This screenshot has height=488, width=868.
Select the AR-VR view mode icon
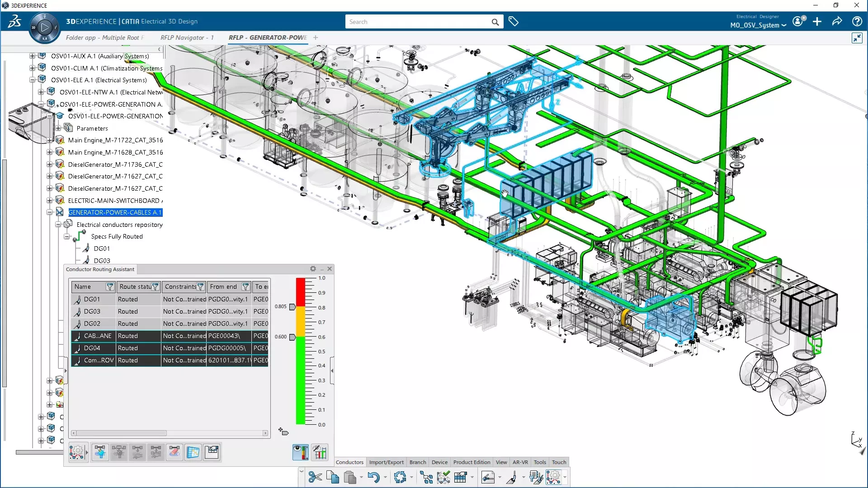tap(519, 462)
